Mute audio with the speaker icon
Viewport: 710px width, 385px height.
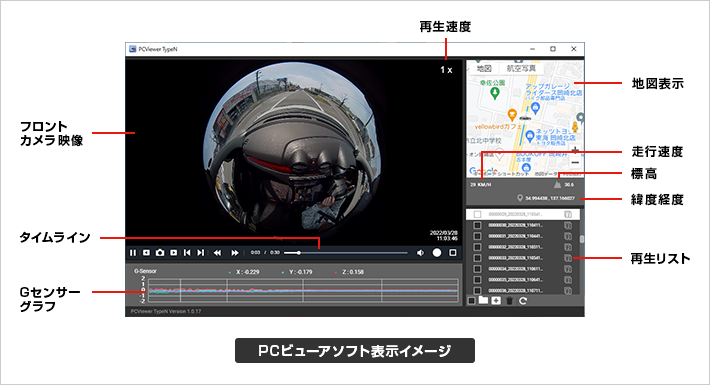[420, 253]
